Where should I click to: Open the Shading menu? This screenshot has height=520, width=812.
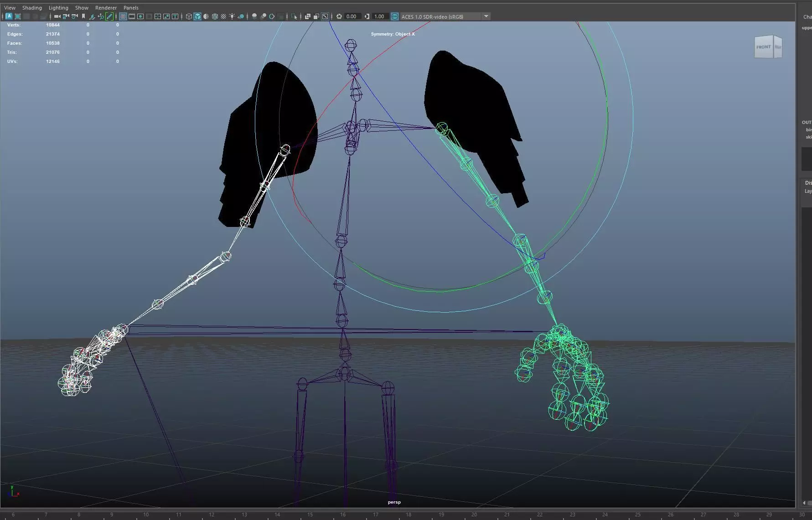[x=32, y=8]
